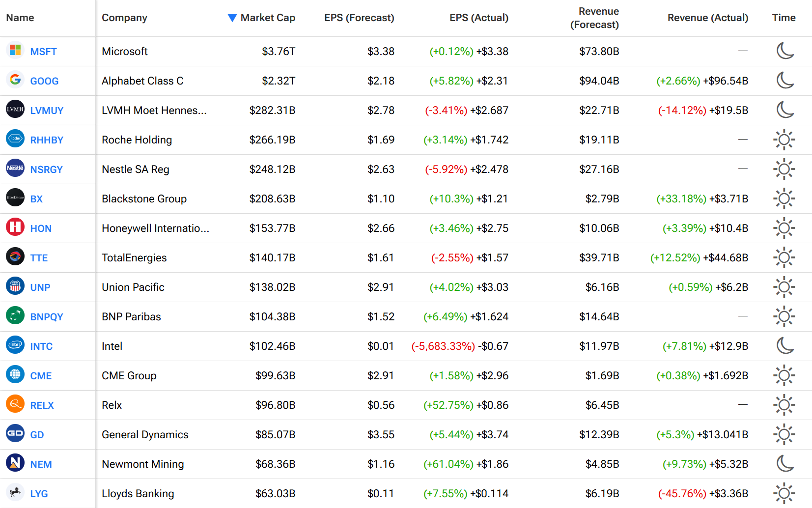Click the moon time icon for Microsoft
Screen dimensions: 812x508
[784, 51]
